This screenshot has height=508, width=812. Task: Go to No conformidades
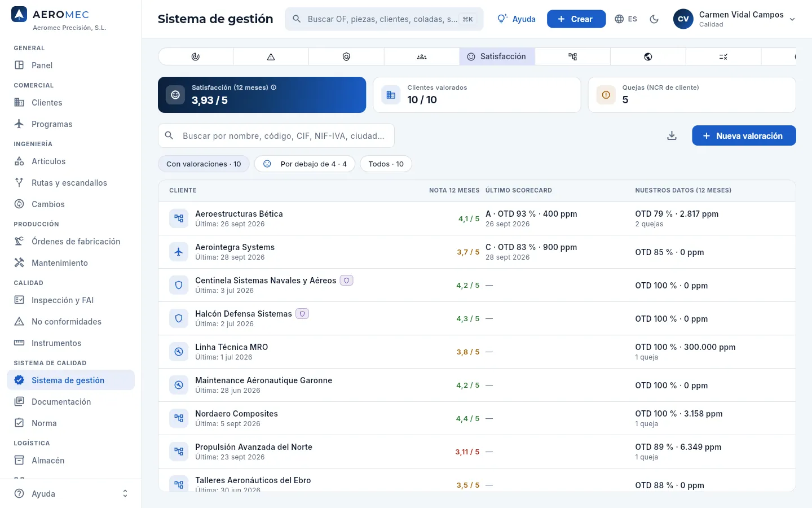coord(70,322)
